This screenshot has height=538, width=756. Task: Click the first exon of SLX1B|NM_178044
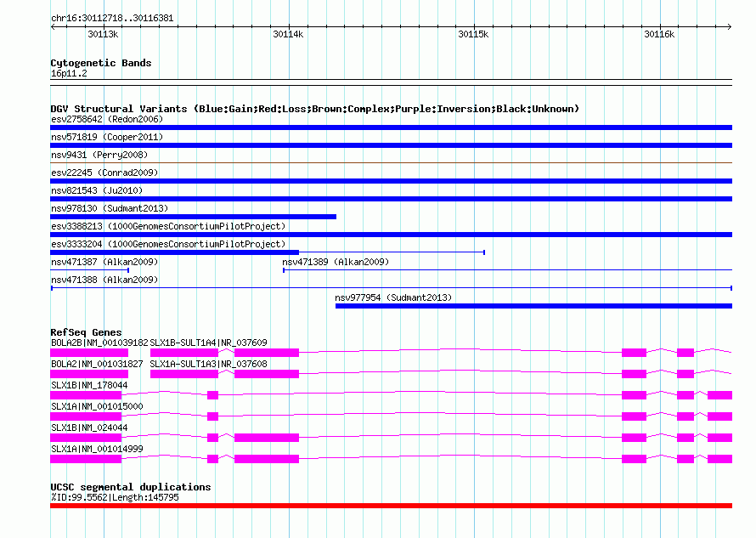(x=86, y=395)
